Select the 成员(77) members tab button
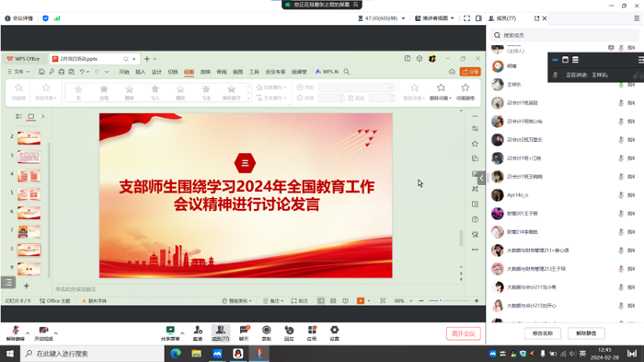 coord(220,333)
